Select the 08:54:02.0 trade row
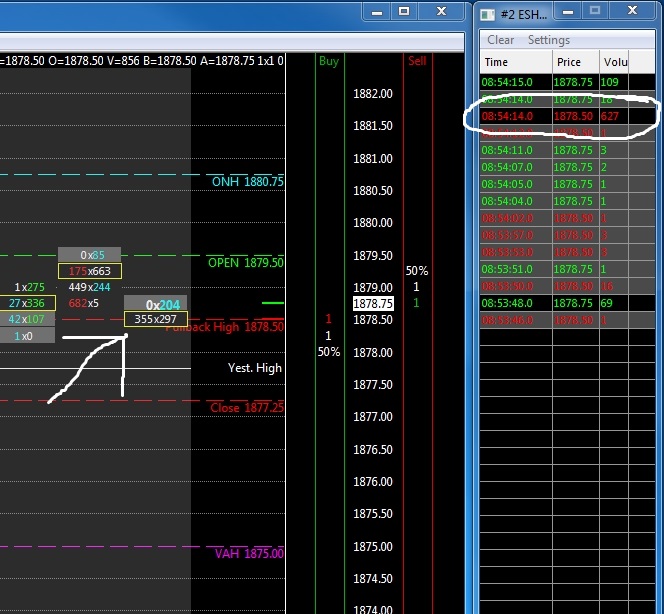Image resolution: width=664 pixels, height=614 pixels. coord(567,218)
